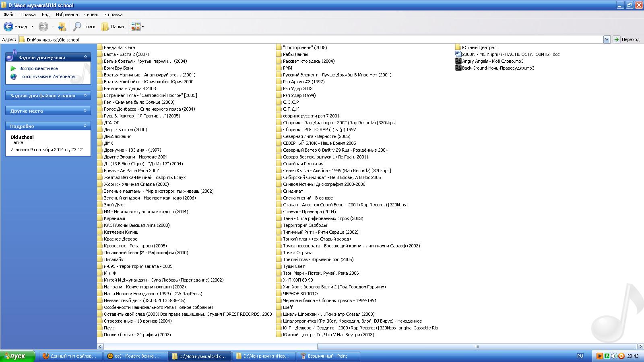Collapse the 'Подробно' details panel

(85, 126)
